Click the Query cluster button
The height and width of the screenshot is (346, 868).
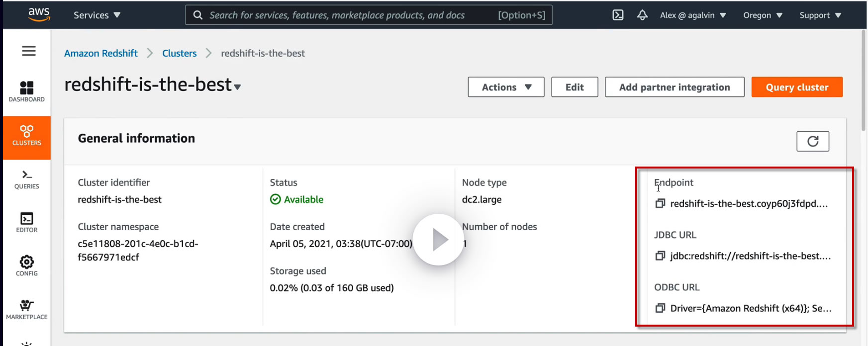click(x=797, y=87)
